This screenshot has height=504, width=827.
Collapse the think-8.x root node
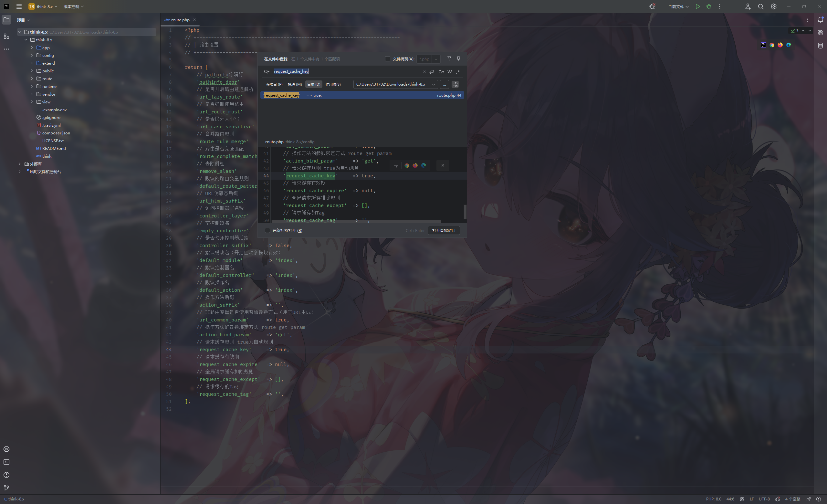(19, 32)
